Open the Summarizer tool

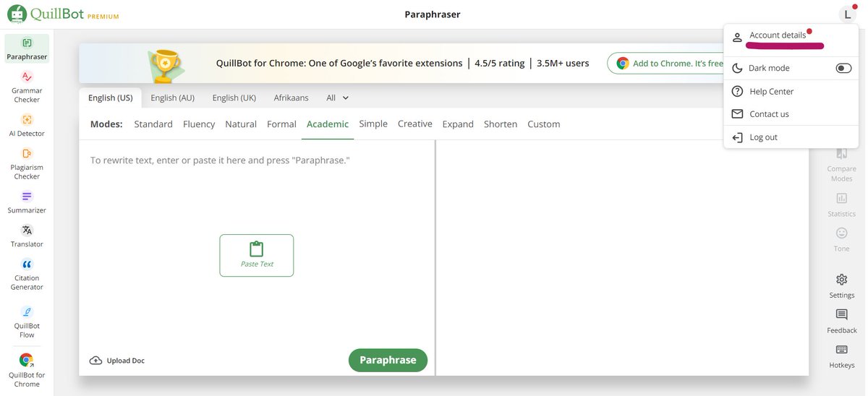click(x=27, y=202)
